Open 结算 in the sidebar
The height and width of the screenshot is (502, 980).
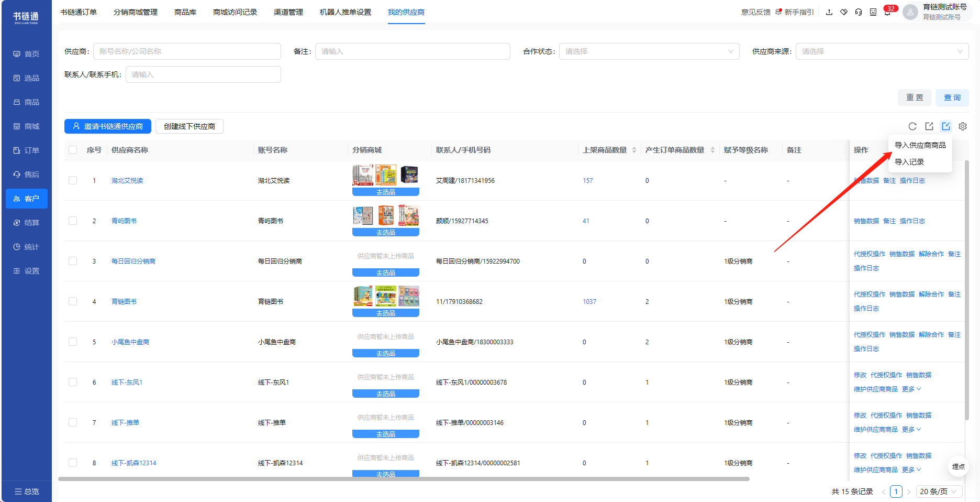coord(27,223)
